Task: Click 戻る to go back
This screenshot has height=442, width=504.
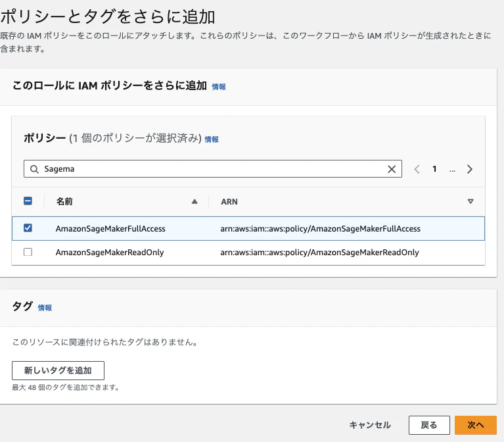Action: coord(429,426)
